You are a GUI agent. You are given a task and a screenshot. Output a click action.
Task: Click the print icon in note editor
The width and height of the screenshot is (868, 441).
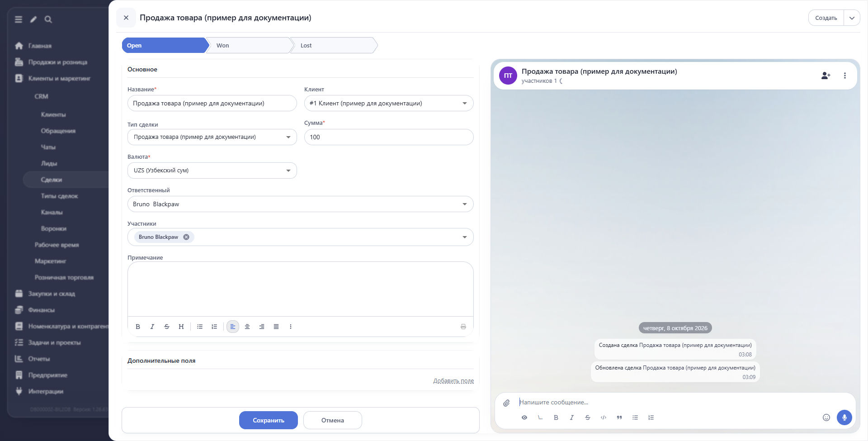click(x=463, y=327)
